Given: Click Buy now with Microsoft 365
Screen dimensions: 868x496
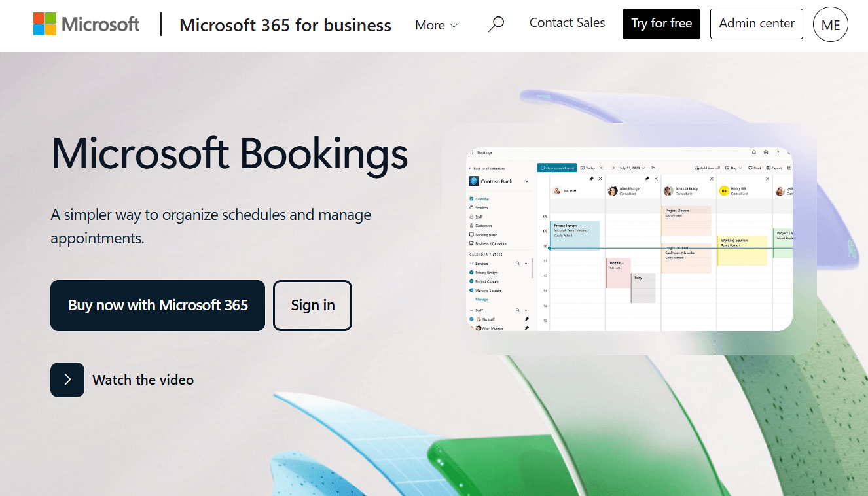Looking at the screenshot, I should tap(158, 306).
